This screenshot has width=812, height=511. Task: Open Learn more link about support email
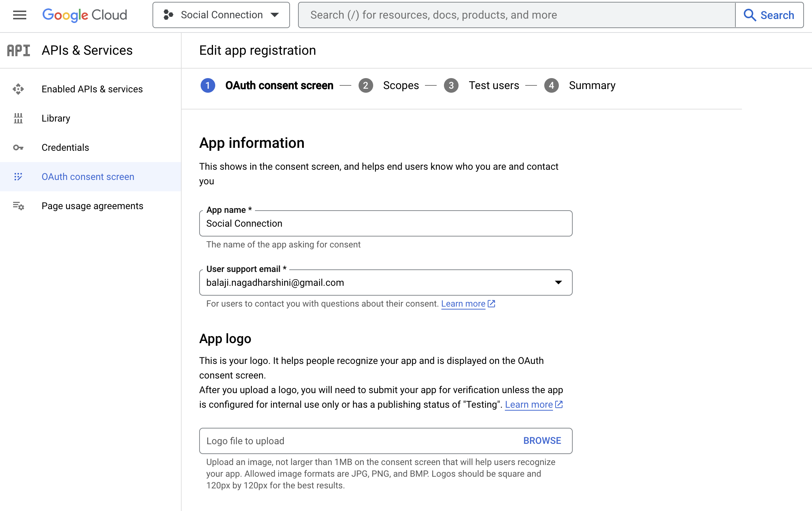coord(463,304)
